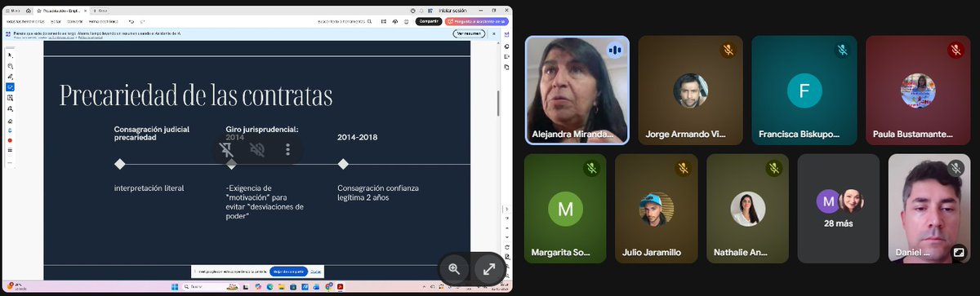Open Jorge Armando's participant tile
Viewport: 980px width, 296px height.
(690, 90)
